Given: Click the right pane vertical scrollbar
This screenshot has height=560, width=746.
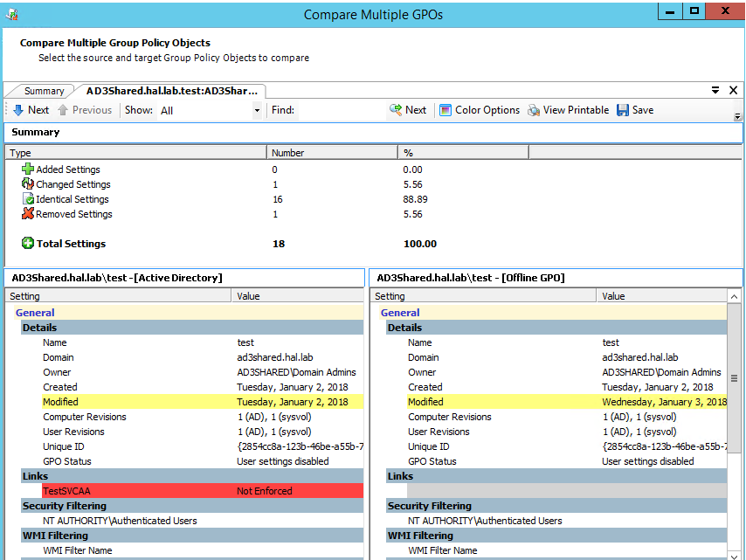Looking at the screenshot, I should coord(734,378).
